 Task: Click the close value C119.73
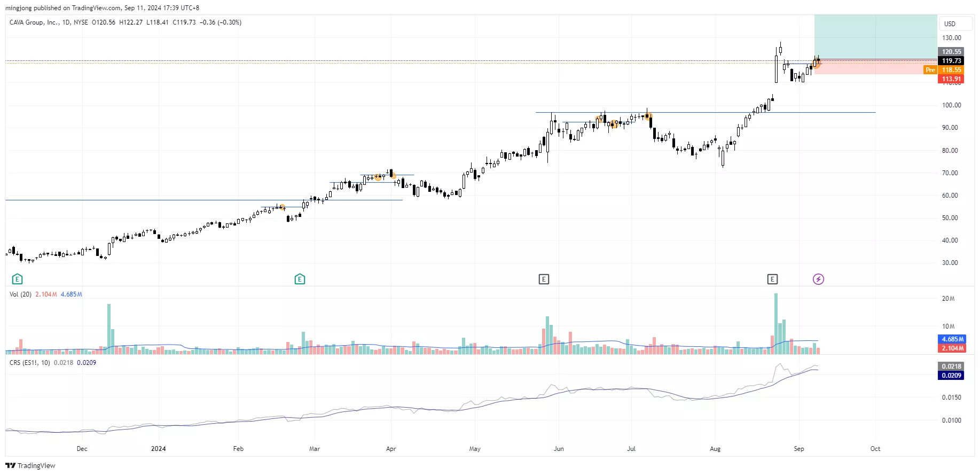pyautogui.click(x=184, y=22)
